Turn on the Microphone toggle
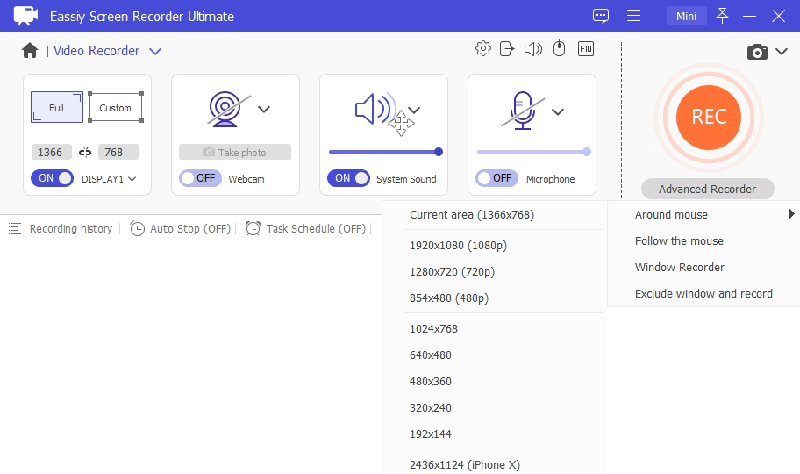The image size is (800, 474). tap(496, 178)
